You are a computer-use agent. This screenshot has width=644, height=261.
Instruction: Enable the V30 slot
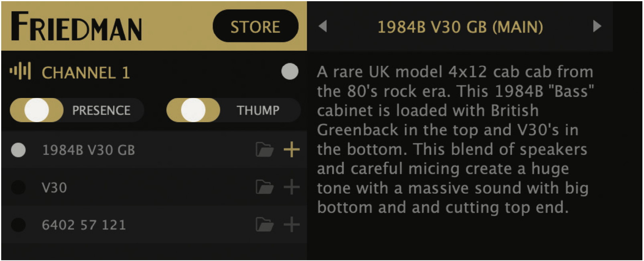pyautogui.click(x=18, y=187)
